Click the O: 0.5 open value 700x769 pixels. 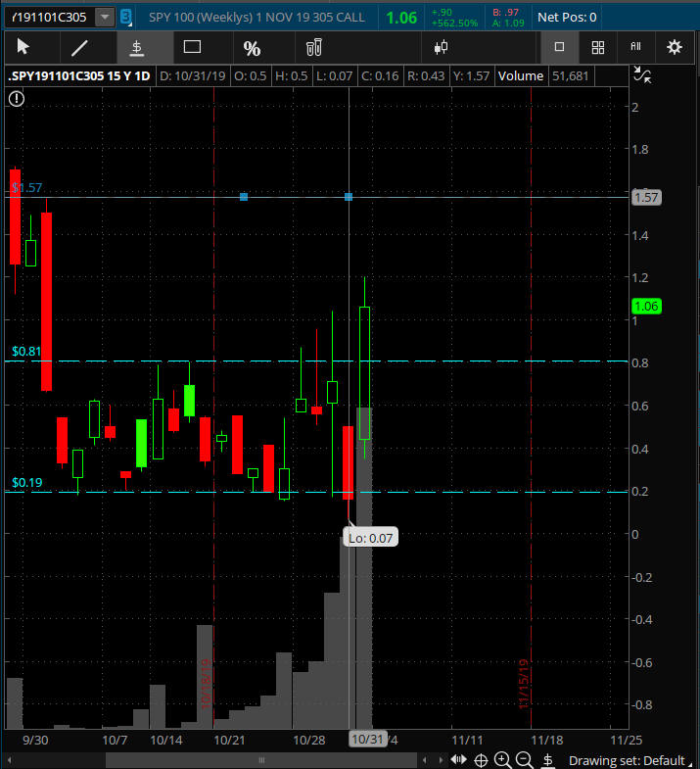pyautogui.click(x=250, y=76)
